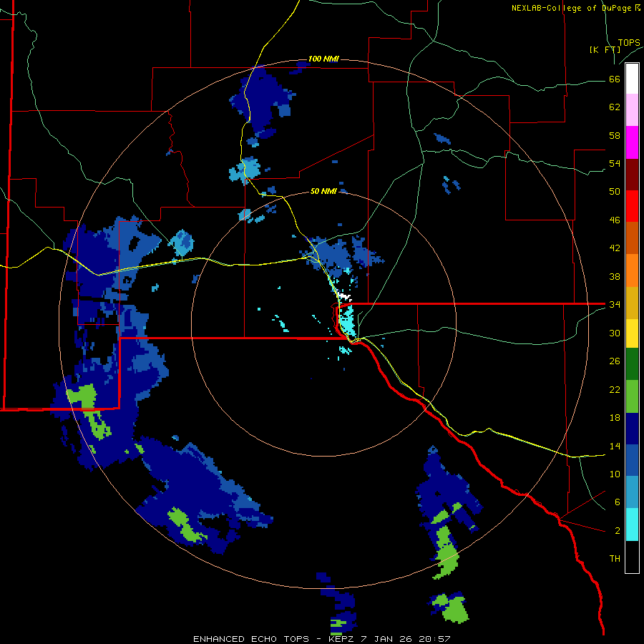
Task: Select the white top legend swatch
Action: coord(632,79)
